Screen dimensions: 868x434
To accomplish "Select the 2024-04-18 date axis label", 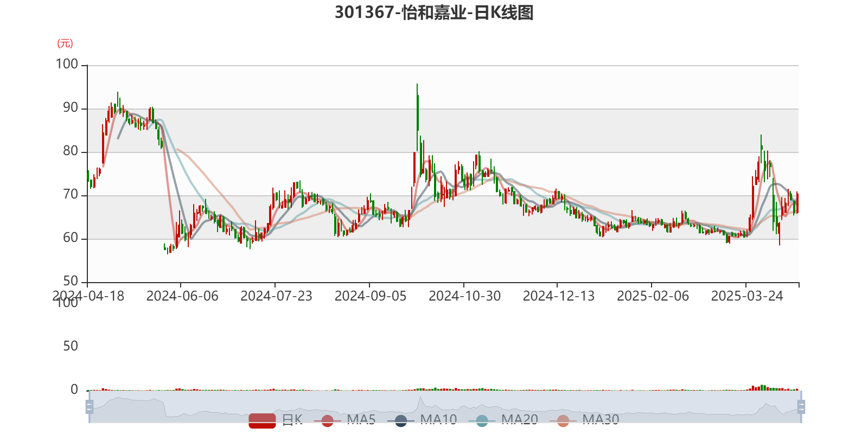I will coord(88,296).
